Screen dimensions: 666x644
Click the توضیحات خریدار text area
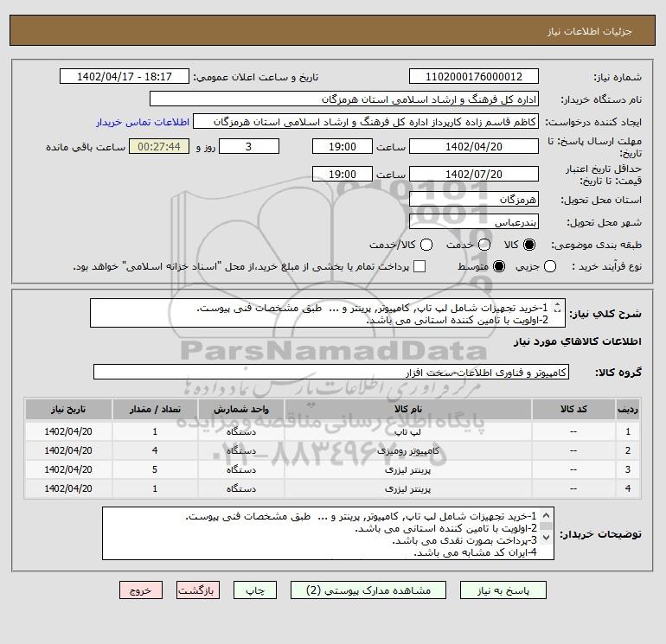point(328,533)
